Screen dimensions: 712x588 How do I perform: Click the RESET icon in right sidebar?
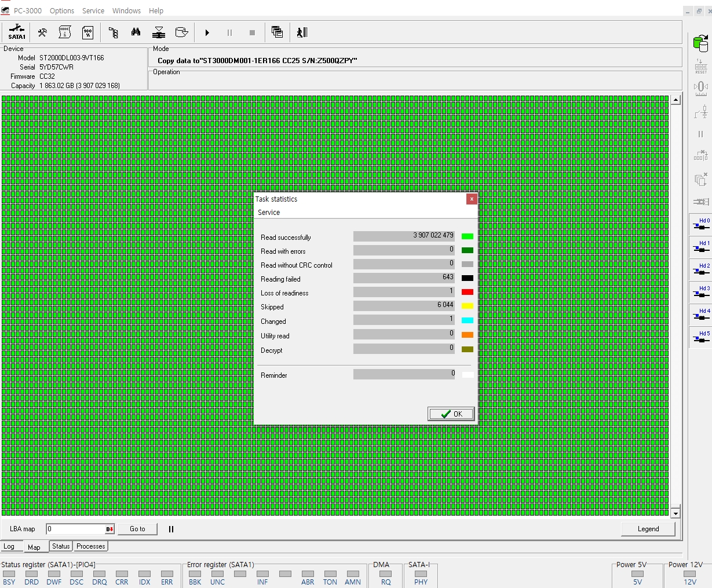[700, 66]
